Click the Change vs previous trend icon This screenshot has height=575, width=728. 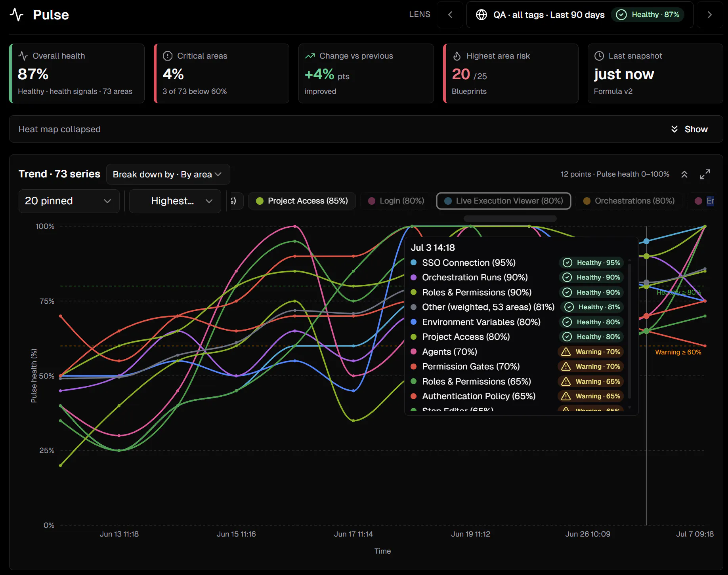(310, 56)
